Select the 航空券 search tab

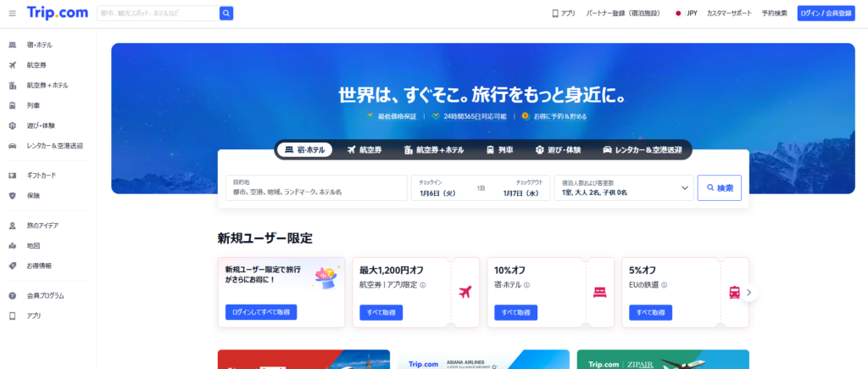(364, 149)
